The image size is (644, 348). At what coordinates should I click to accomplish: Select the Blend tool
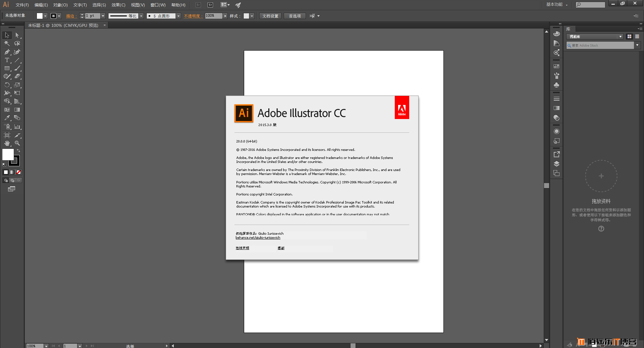17,118
